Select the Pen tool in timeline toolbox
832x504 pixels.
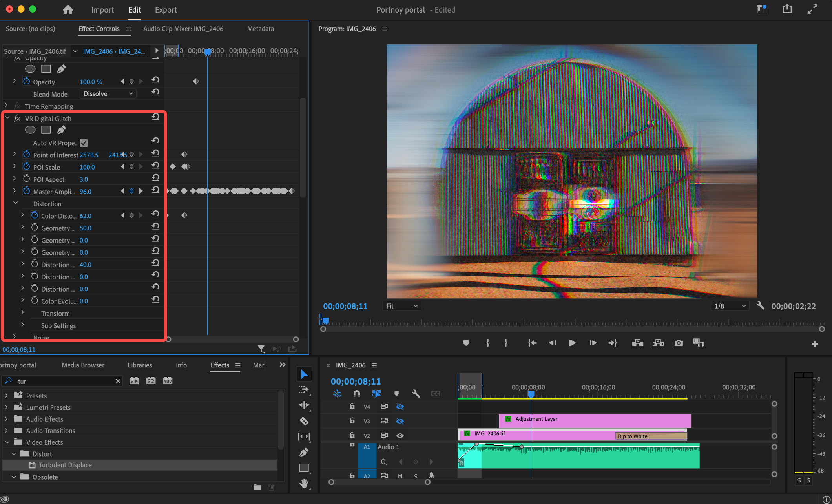click(304, 453)
